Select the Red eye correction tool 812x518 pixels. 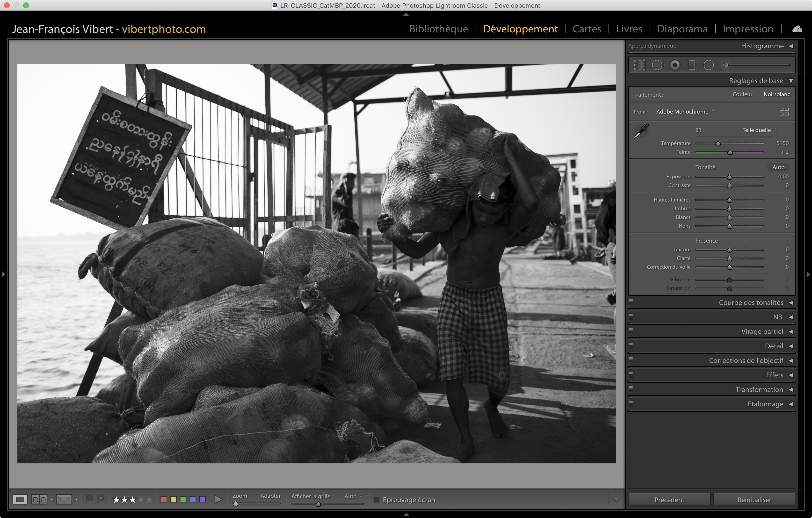click(675, 65)
